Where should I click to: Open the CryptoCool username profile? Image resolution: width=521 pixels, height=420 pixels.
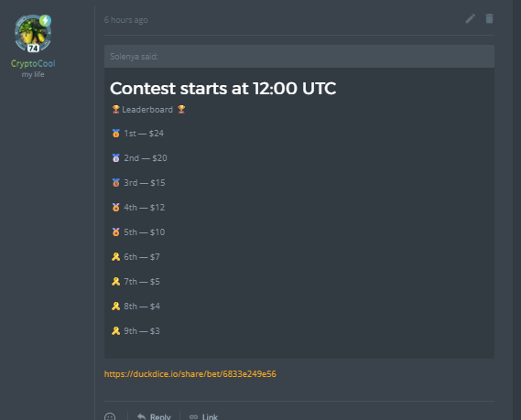(33, 63)
